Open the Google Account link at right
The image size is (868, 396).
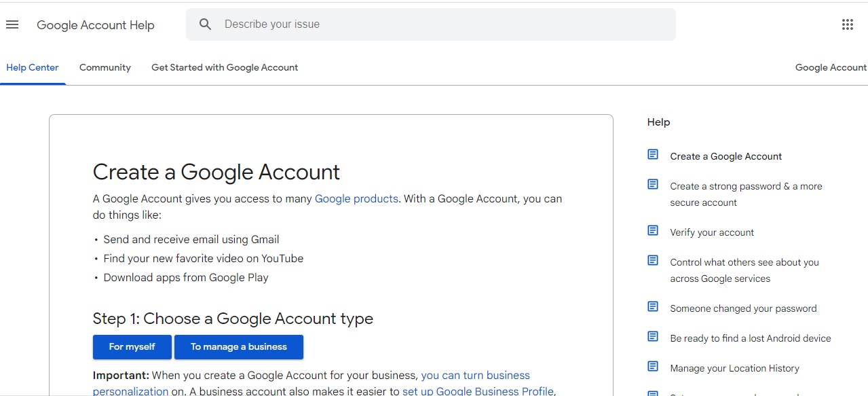coord(831,68)
